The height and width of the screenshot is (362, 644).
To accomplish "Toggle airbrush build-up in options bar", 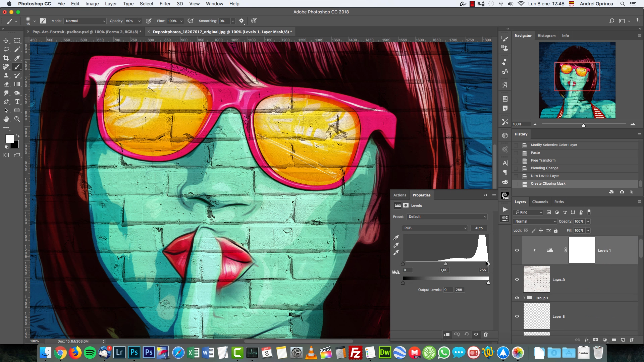I will tap(191, 21).
